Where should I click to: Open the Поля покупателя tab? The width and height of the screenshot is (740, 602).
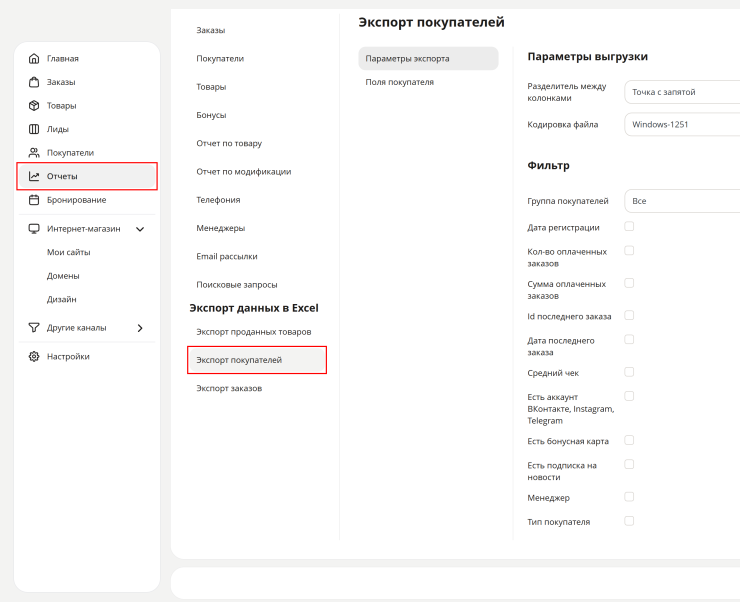point(399,82)
